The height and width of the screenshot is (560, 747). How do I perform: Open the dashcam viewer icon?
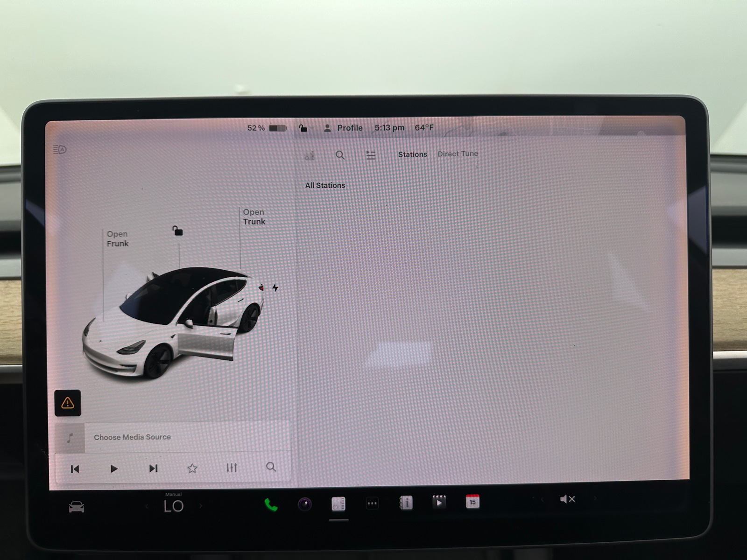click(x=305, y=505)
